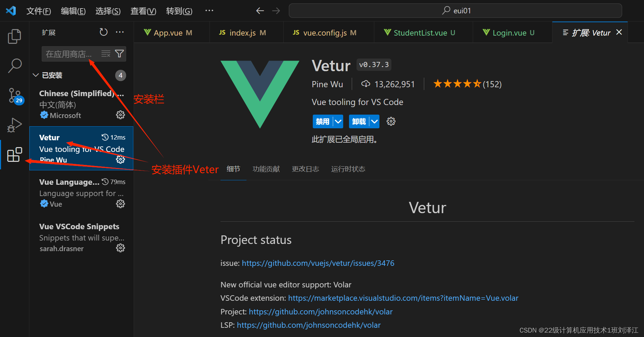Image resolution: width=644 pixels, height=337 pixels.
Task: Open the Search view icon
Action: pos(14,65)
